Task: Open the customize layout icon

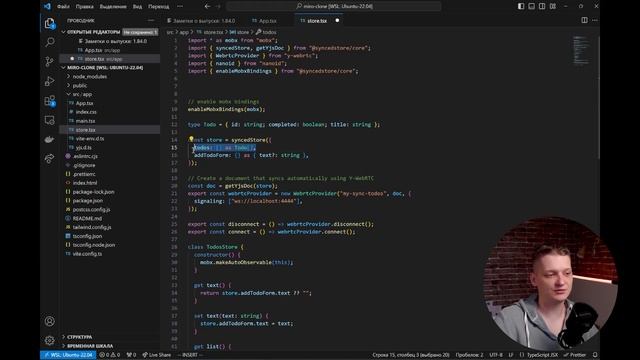Action: pyautogui.click(x=553, y=6)
